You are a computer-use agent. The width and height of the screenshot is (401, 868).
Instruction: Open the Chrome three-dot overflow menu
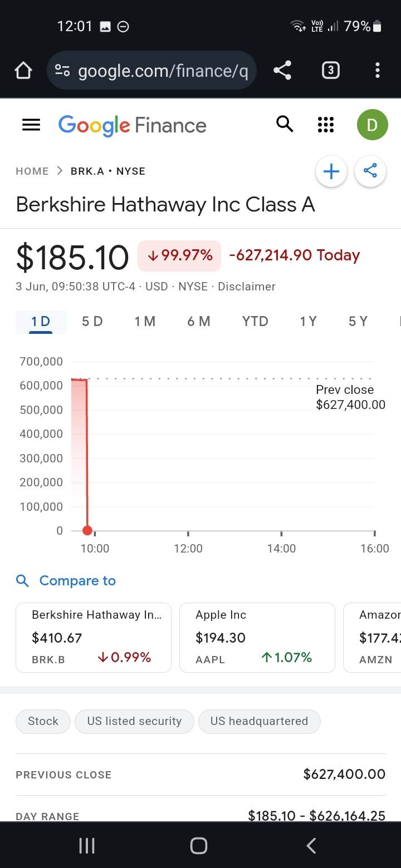click(377, 70)
